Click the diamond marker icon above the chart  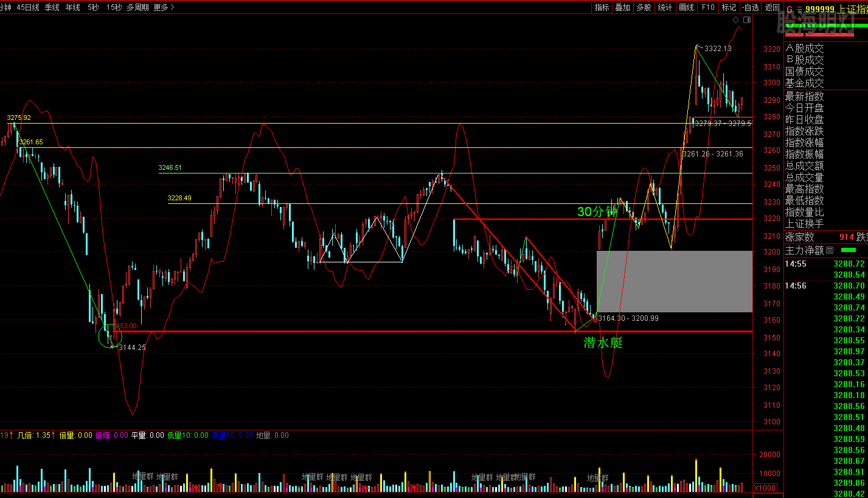pos(737,20)
